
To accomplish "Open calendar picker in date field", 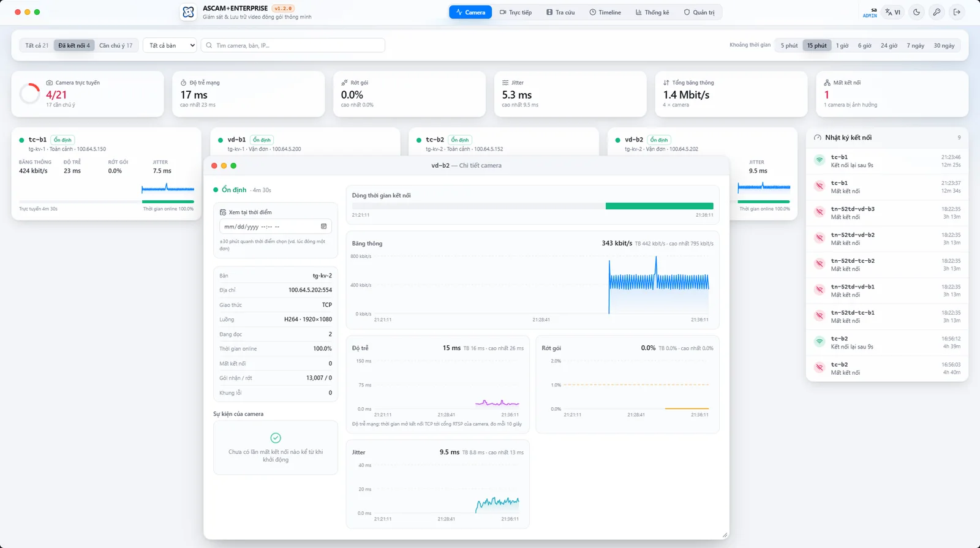I will tap(323, 227).
